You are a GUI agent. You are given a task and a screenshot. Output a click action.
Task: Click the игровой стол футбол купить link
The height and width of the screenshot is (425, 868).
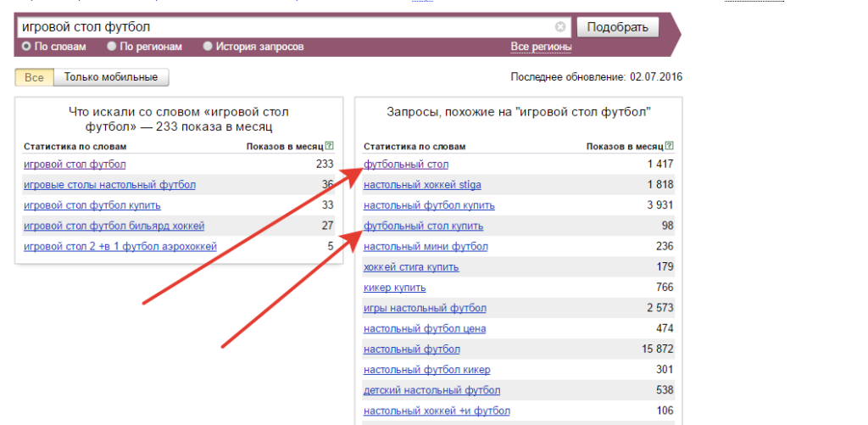tap(92, 205)
